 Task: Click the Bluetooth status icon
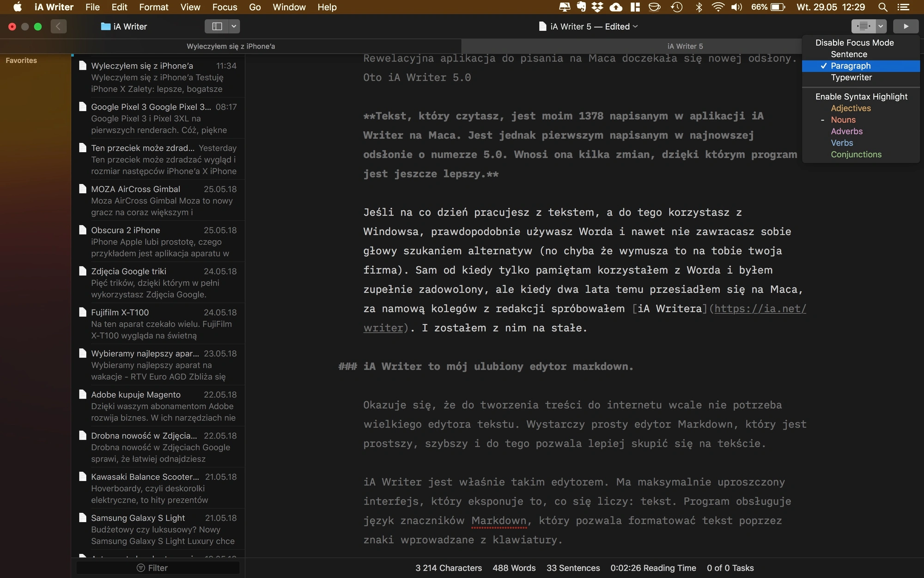pyautogui.click(x=699, y=7)
